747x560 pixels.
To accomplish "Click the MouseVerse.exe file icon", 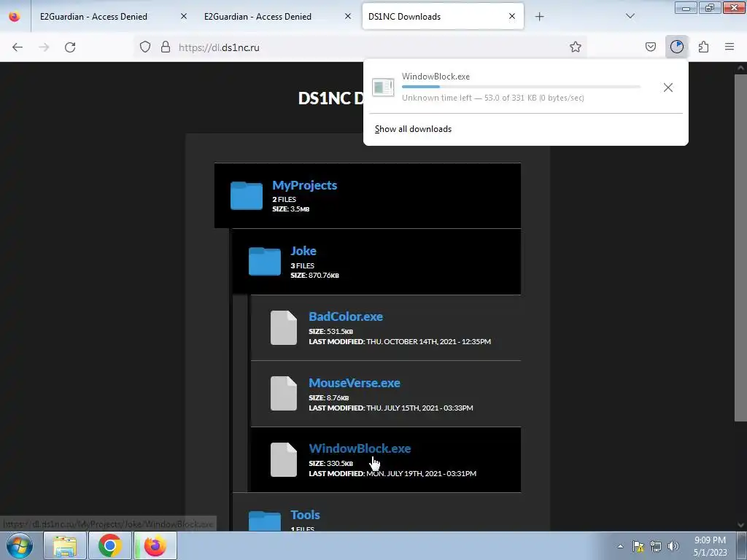I will click(x=284, y=393).
